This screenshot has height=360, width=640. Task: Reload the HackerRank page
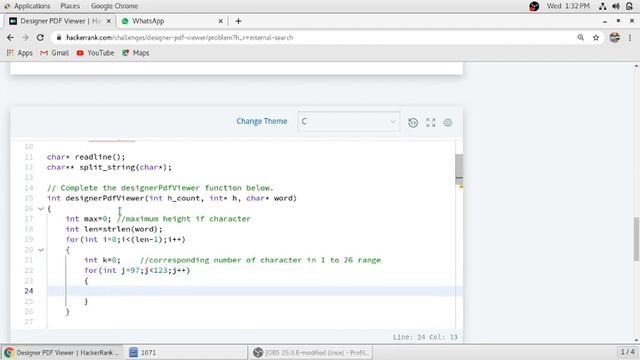coord(40,38)
